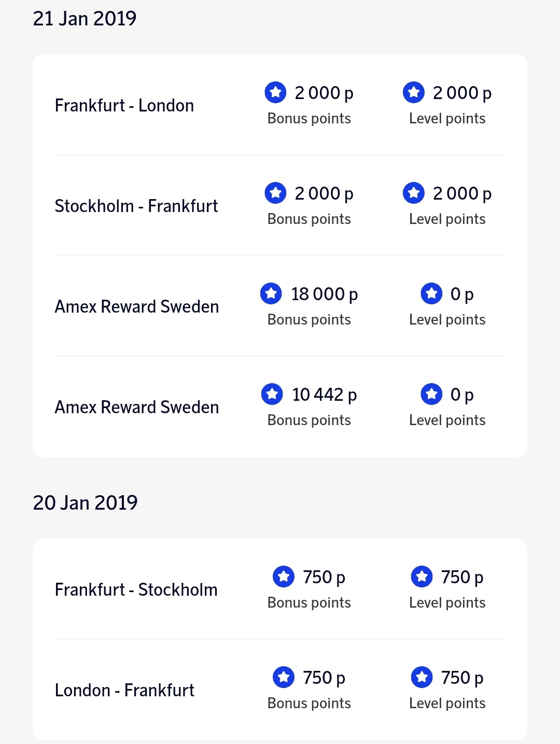Tap the level points star in Frankfurt - Stockholm row

click(x=422, y=577)
